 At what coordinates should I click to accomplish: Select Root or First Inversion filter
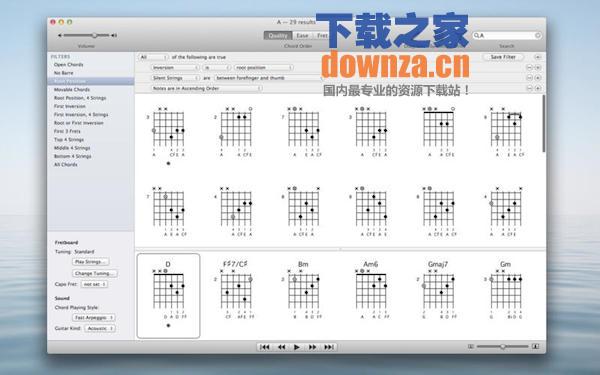click(x=78, y=123)
